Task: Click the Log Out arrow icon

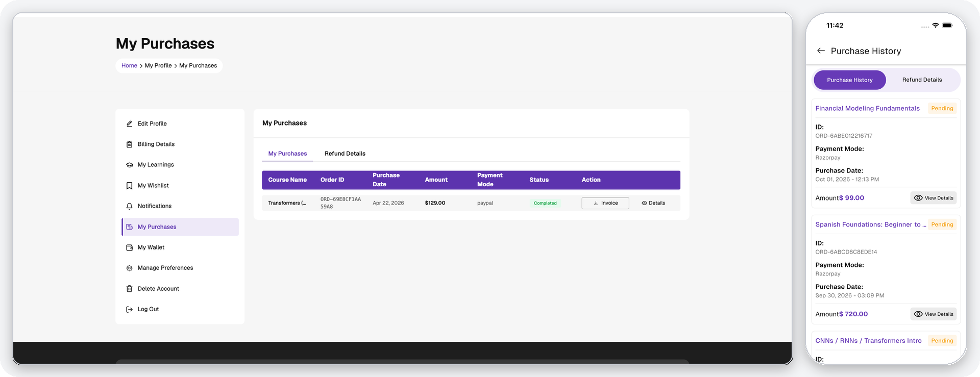Action: point(129,309)
